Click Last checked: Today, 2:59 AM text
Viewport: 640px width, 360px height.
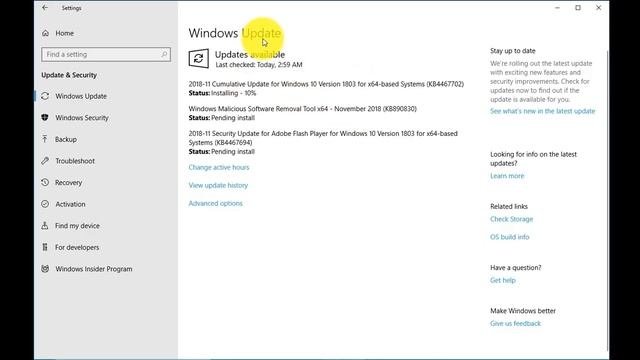259,64
